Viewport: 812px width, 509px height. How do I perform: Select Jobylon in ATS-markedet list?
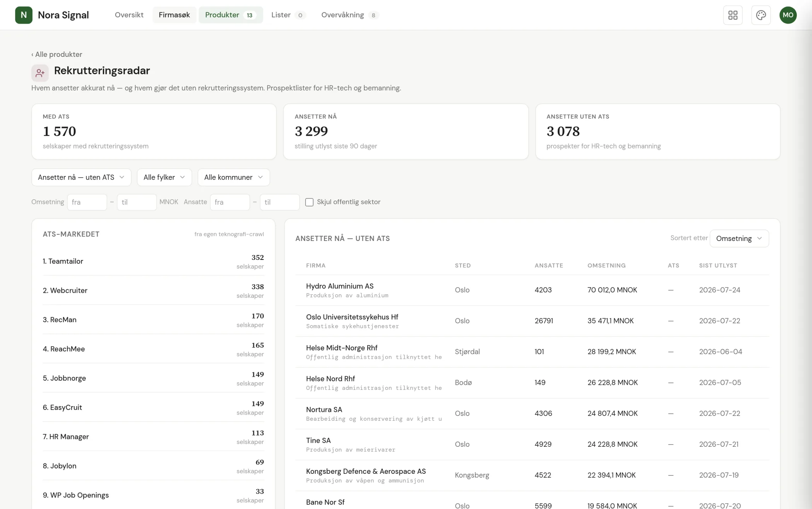coord(154,466)
